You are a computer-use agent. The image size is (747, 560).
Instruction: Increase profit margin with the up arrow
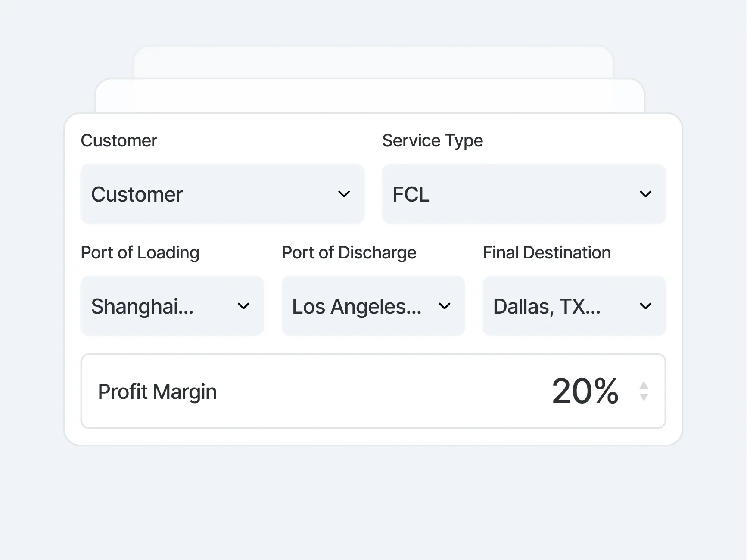tap(644, 385)
